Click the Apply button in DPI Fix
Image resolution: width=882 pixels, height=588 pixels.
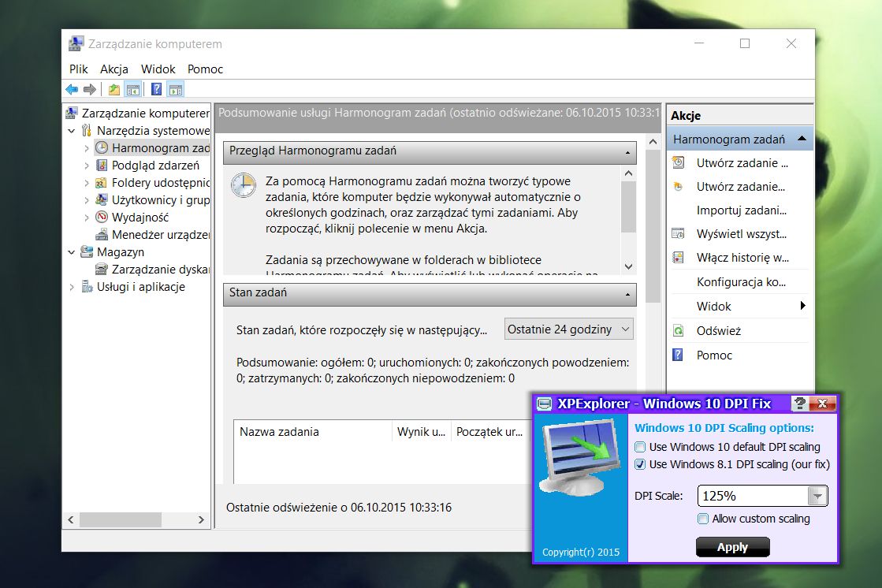point(732,546)
